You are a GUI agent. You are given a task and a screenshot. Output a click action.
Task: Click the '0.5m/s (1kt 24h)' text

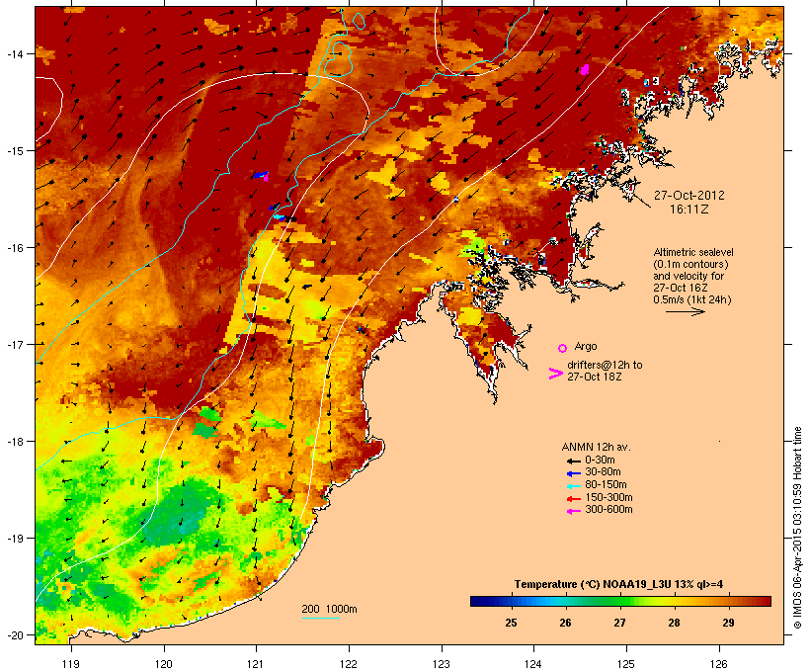692,299
